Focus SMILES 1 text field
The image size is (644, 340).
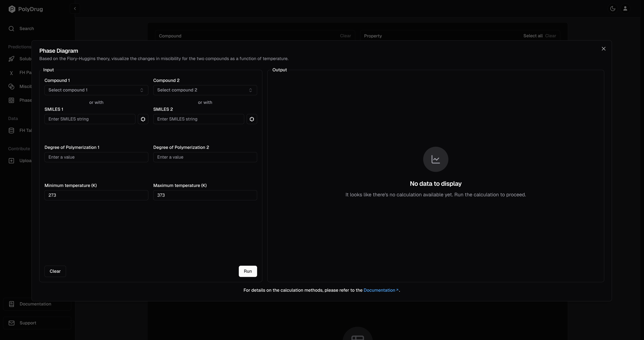[90, 119]
